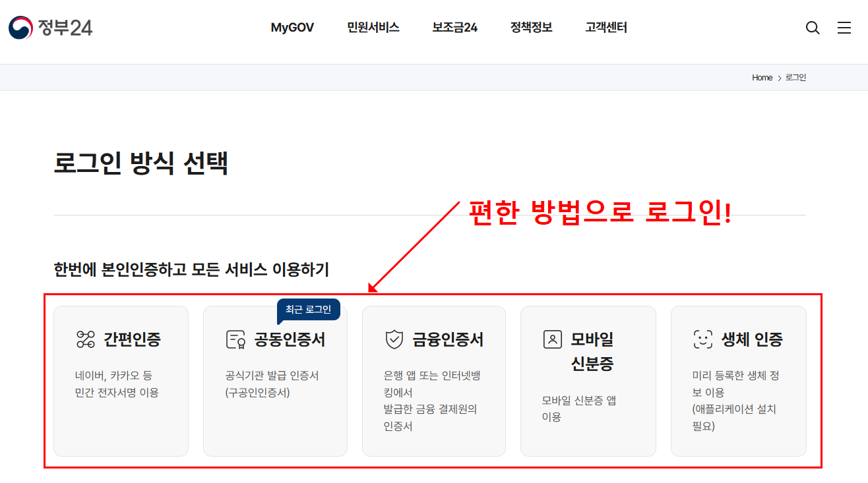
Task: Select the 생체 인증 login card
Action: click(738, 381)
